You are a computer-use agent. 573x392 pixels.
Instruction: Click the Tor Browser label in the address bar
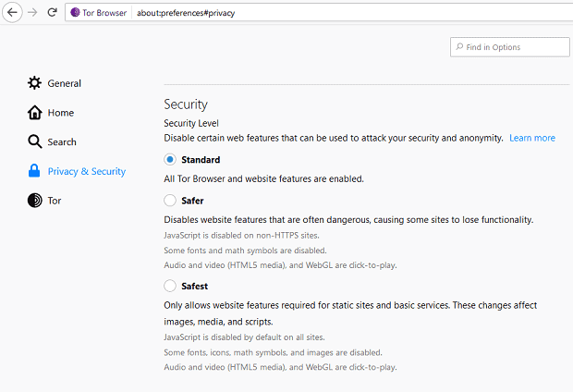[104, 13]
